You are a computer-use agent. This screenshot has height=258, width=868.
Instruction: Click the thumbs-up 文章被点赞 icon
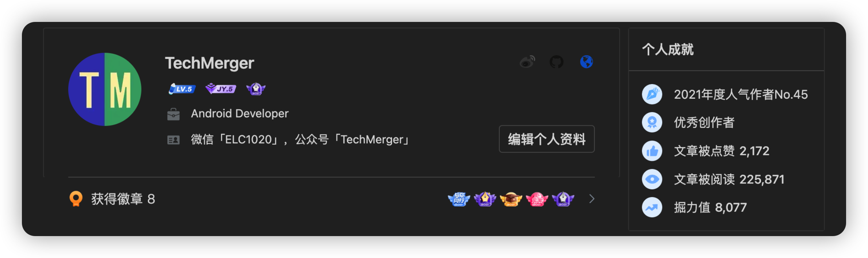point(652,151)
